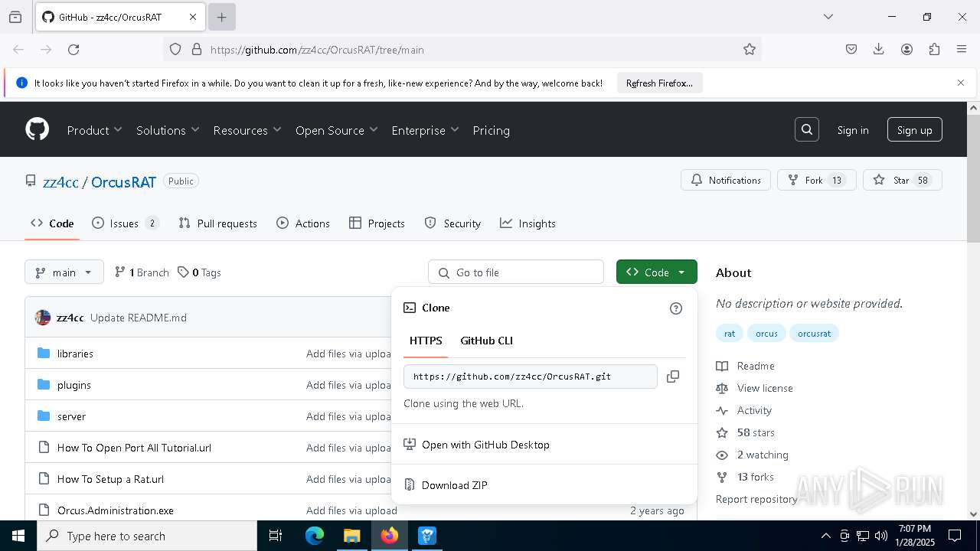The width and height of the screenshot is (980, 551).
Task: Click zz4cc commit author avatar
Action: (x=43, y=318)
